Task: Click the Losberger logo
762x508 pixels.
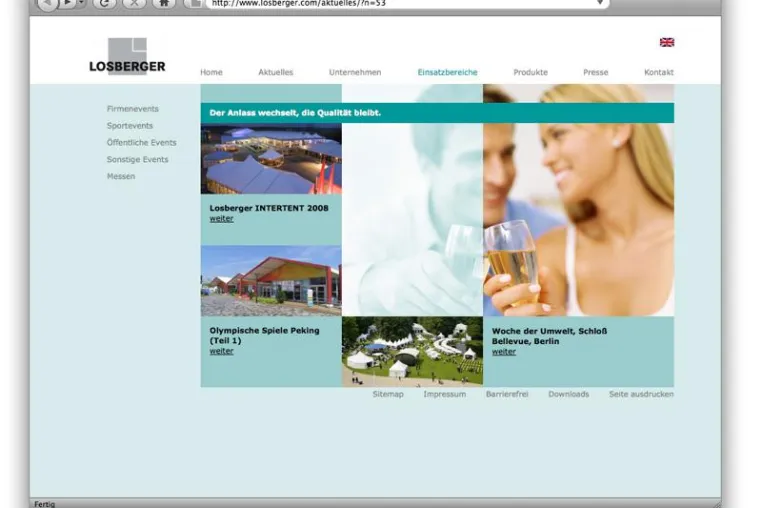Action: point(127,56)
